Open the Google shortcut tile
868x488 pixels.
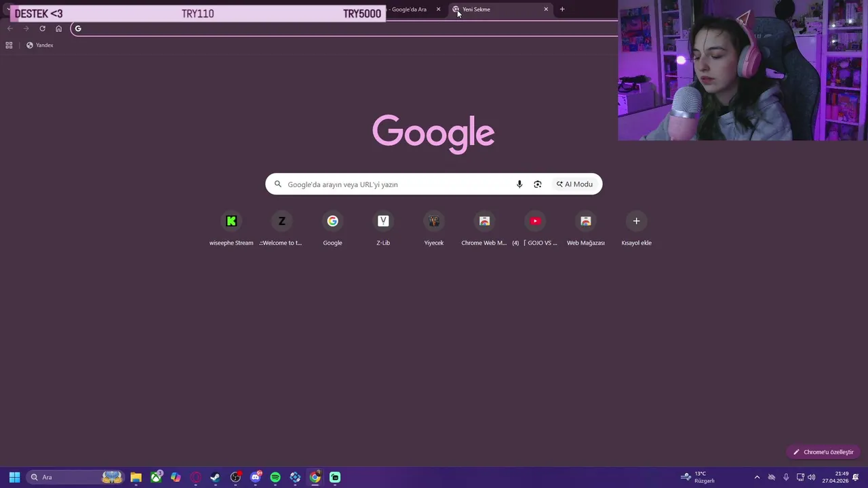pyautogui.click(x=332, y=229)
